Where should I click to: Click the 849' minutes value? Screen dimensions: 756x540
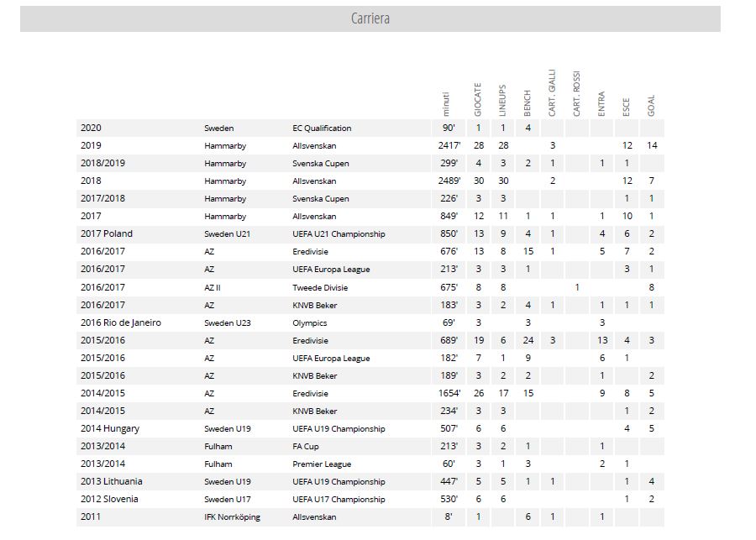[449, 216]
